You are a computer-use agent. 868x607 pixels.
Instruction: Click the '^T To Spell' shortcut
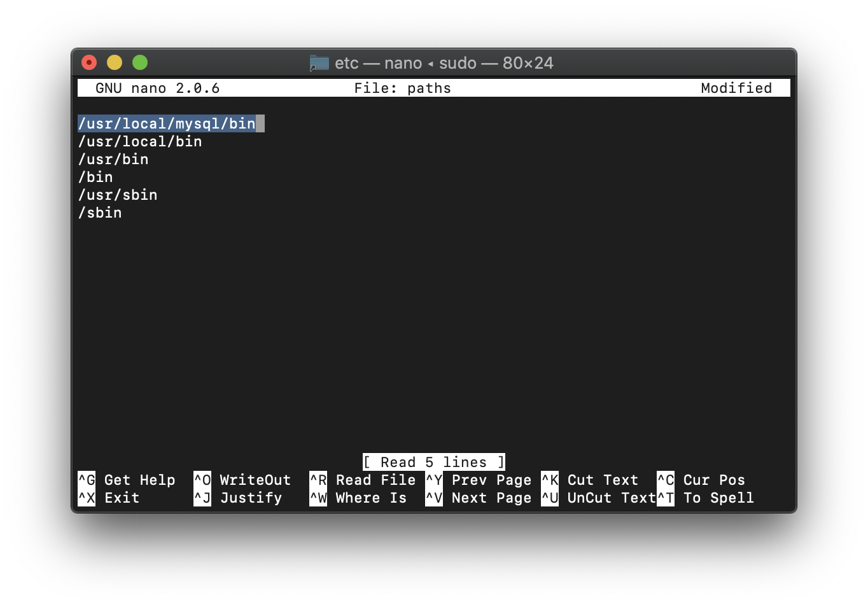click(x=706, y=498)
